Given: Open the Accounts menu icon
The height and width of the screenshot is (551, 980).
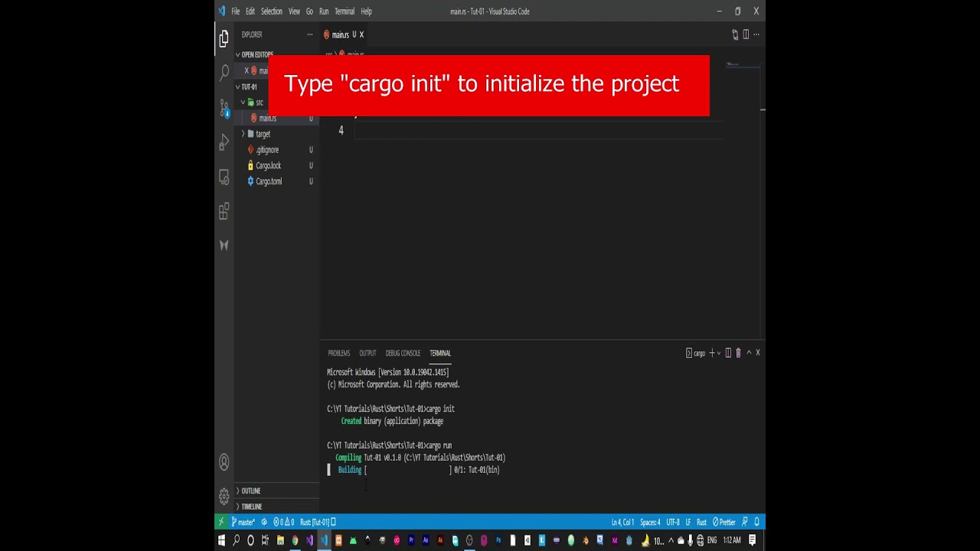Looking at the screenshot, I should (x=224, y=462).
